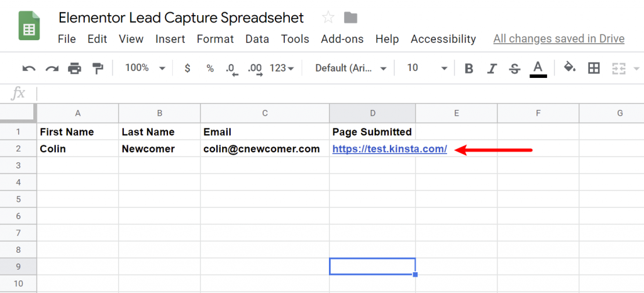Click 'All changes saved in Drive' link
The width and height of the screenshot is (644, 293).
coord(558,39)
